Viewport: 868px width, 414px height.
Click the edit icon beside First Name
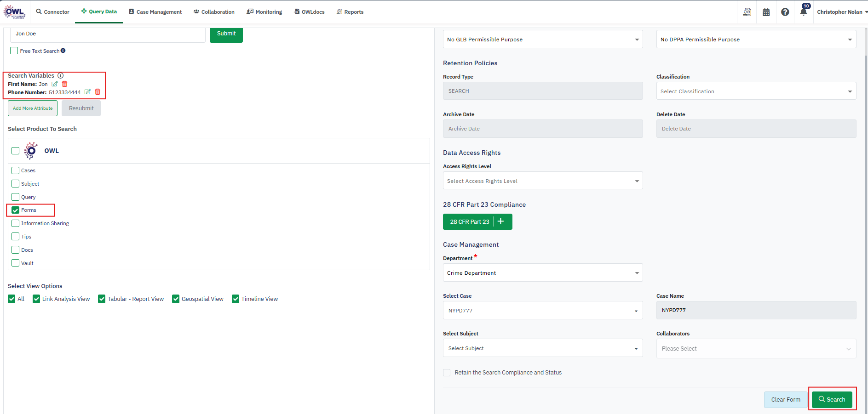55,84
